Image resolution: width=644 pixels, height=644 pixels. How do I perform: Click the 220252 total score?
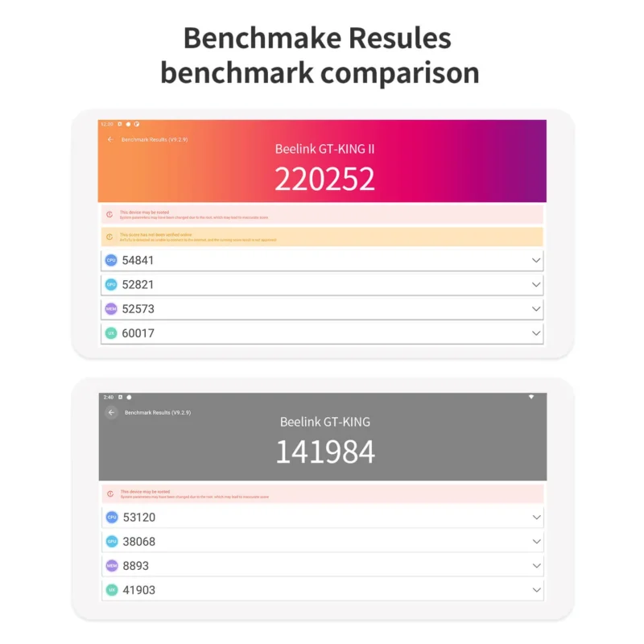pos(324,179)
